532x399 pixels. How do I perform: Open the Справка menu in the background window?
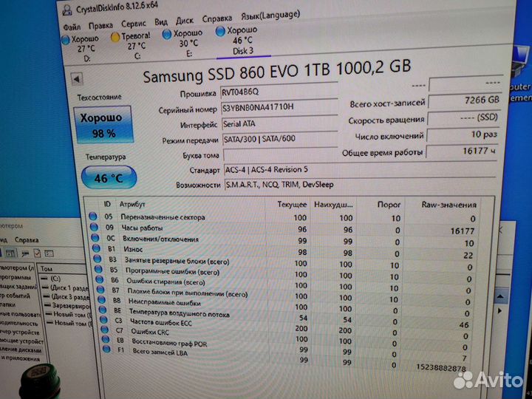(27, 240)
